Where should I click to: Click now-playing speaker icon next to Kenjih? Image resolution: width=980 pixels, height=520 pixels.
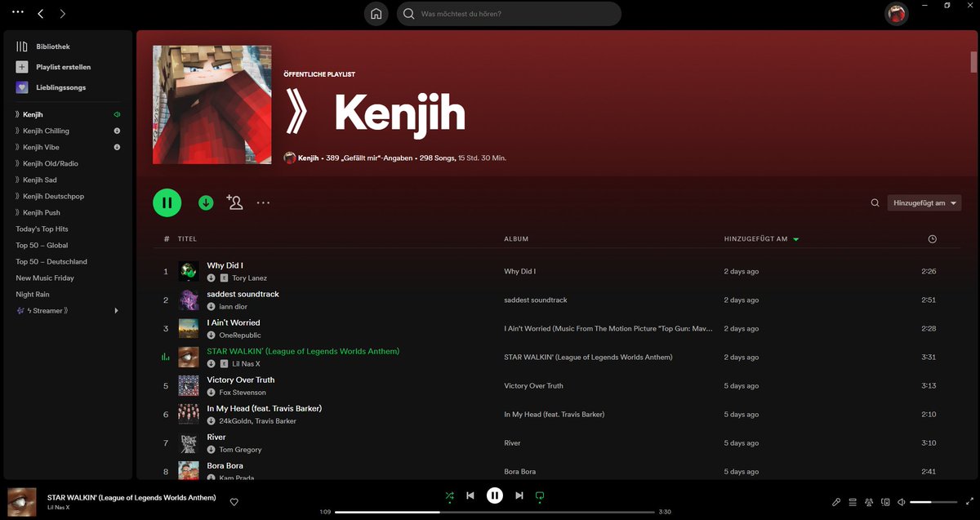(x=117, y=114)
